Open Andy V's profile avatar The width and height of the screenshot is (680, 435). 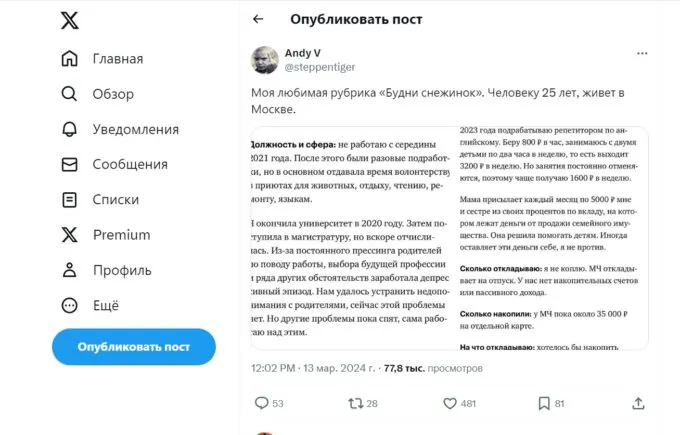(x=264, y=59)
